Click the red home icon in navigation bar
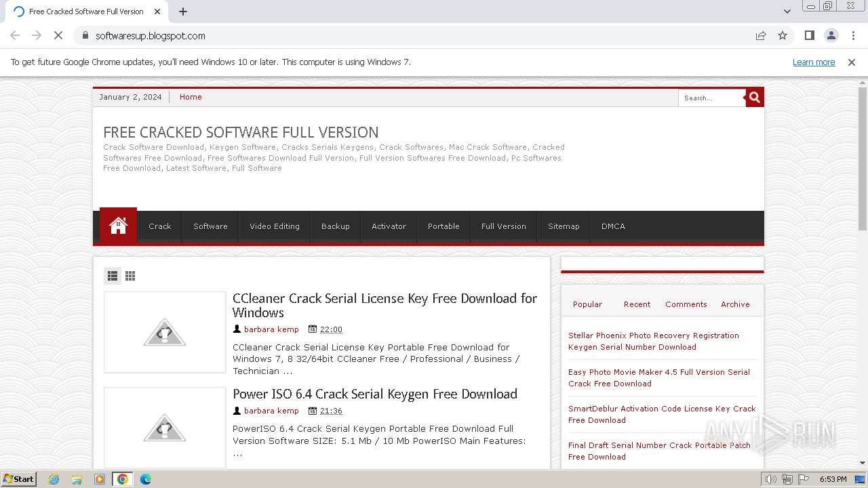Image resolution: width=868 pixels, height=488 pixels. point(118,226)
